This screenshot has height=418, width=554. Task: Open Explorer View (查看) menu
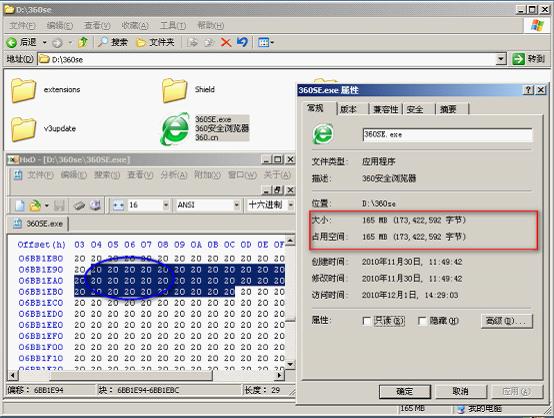point(97,26)
